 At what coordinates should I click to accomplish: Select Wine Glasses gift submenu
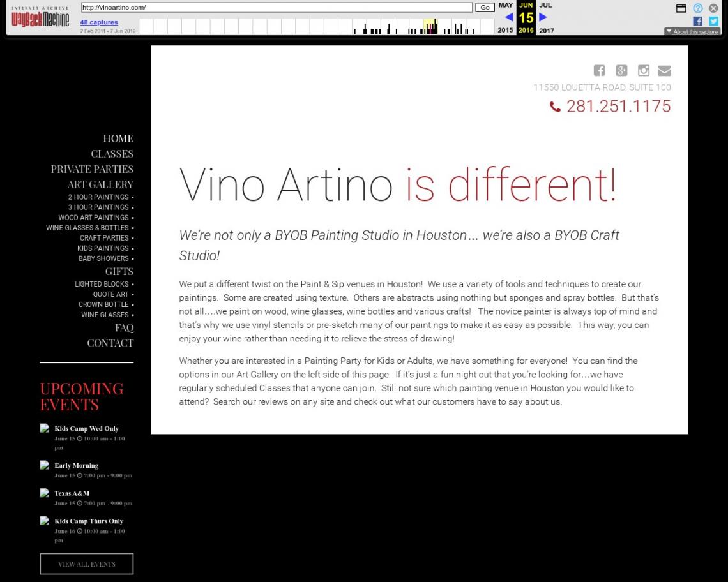105,314
